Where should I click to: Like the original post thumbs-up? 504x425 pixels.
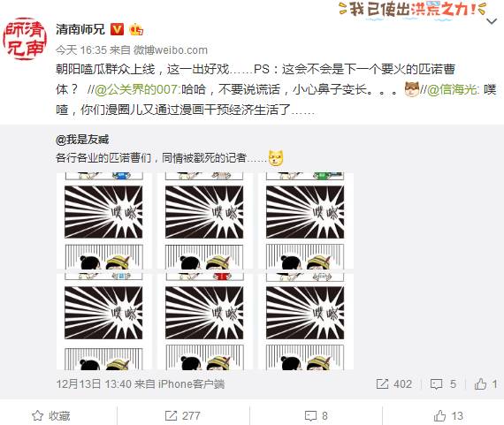coord(480,383)
